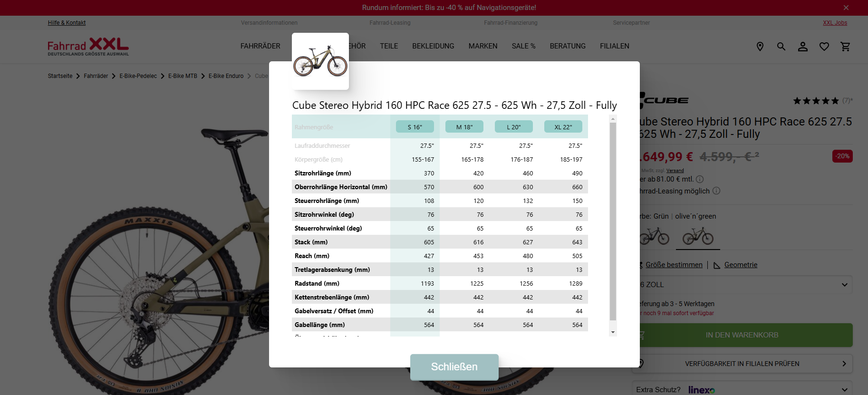
Task: Open the shopping cart icon
Action: (x=845, y=47)
